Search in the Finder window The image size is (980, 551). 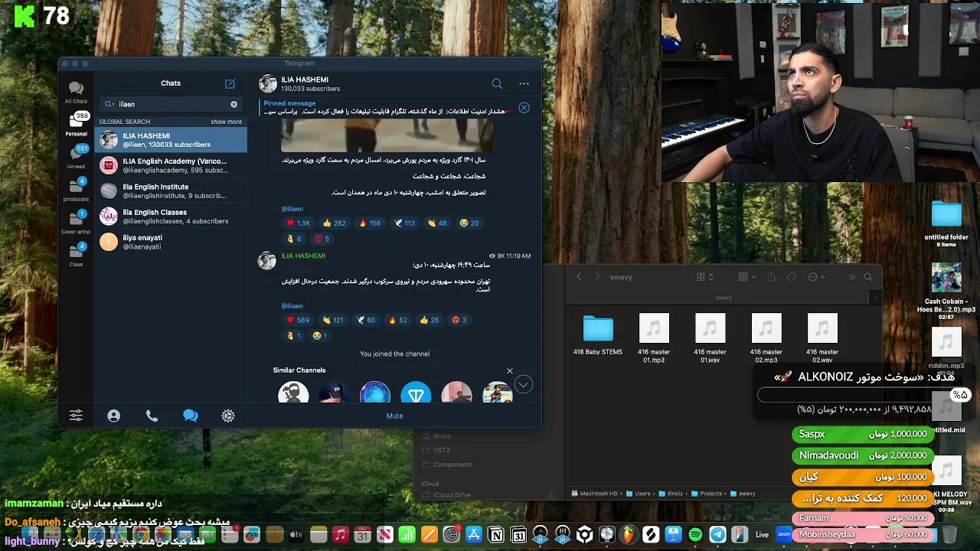868,277
